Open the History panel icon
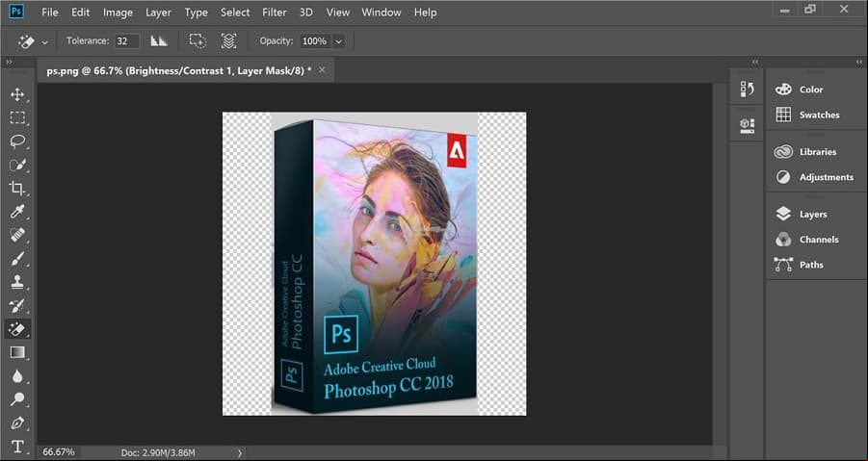The height and width of the screenshot is (461, 868). [x=747, y=89]
